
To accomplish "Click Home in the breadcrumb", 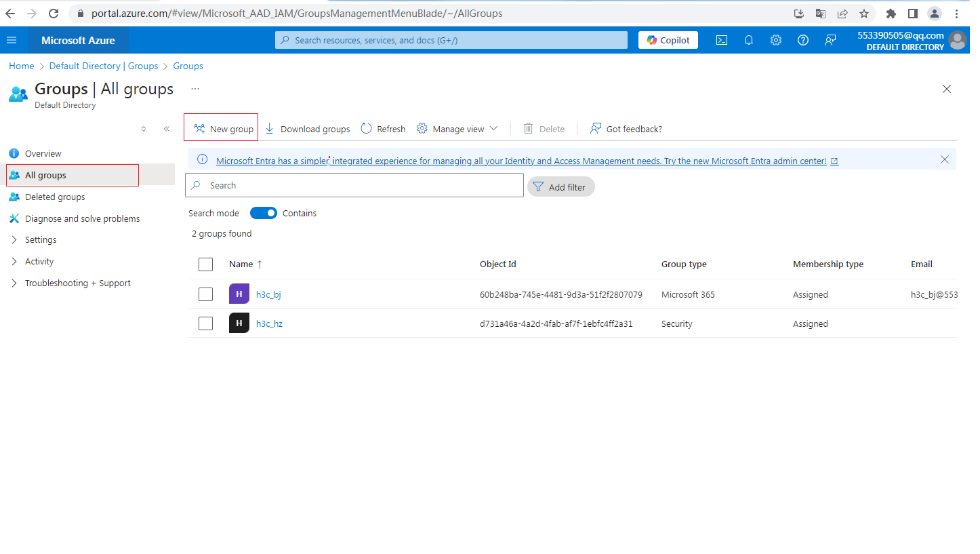I will [x=22, y=66].
